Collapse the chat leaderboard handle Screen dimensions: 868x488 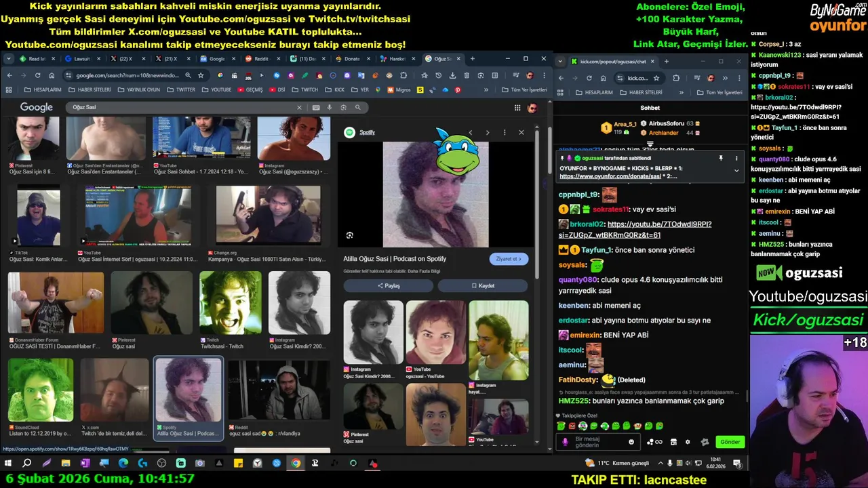(650, 144)
